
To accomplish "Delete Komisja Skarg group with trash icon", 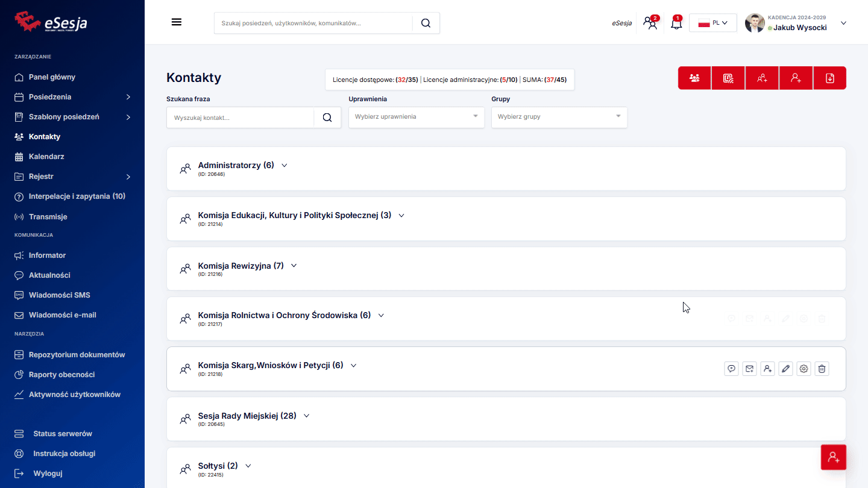I will click(822, 369).
